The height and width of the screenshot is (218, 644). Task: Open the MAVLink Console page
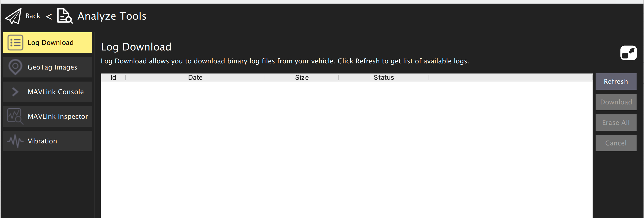(47, 92)
